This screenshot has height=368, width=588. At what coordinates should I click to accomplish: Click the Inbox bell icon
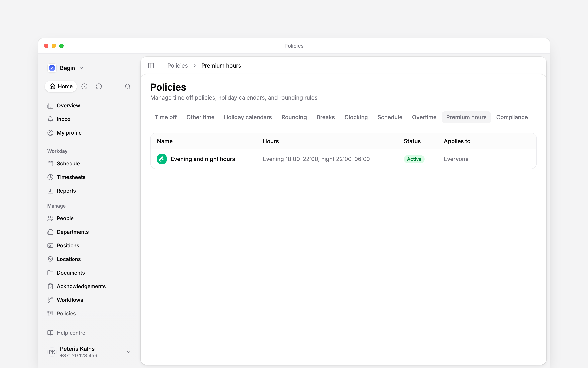50,119
